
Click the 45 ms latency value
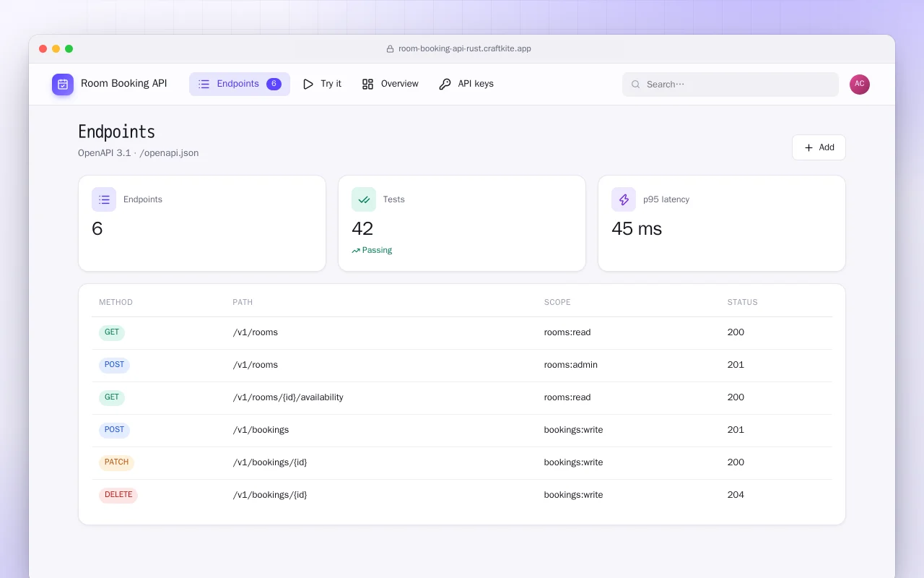coord(637,229)
